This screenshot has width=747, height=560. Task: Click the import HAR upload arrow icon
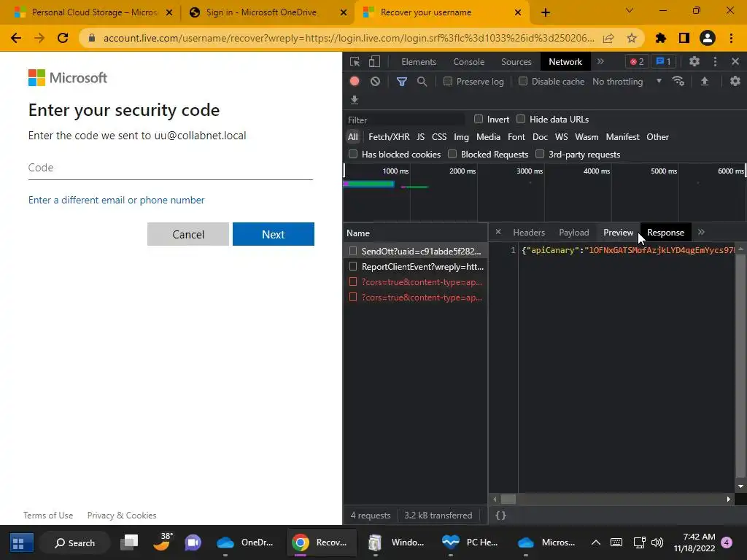(x=705, y=82)
